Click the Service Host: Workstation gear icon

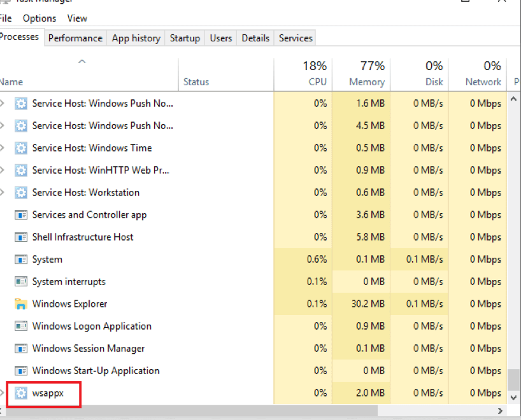click(21, 193)
